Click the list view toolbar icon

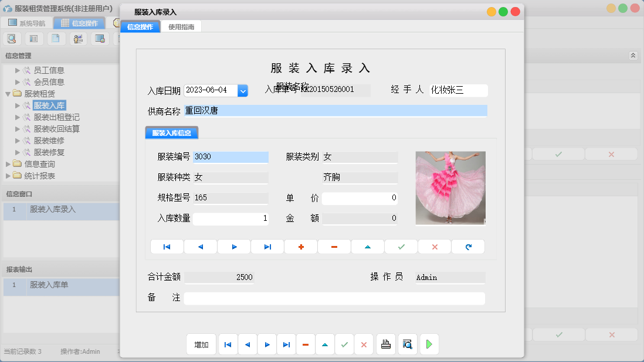[33, 38]
